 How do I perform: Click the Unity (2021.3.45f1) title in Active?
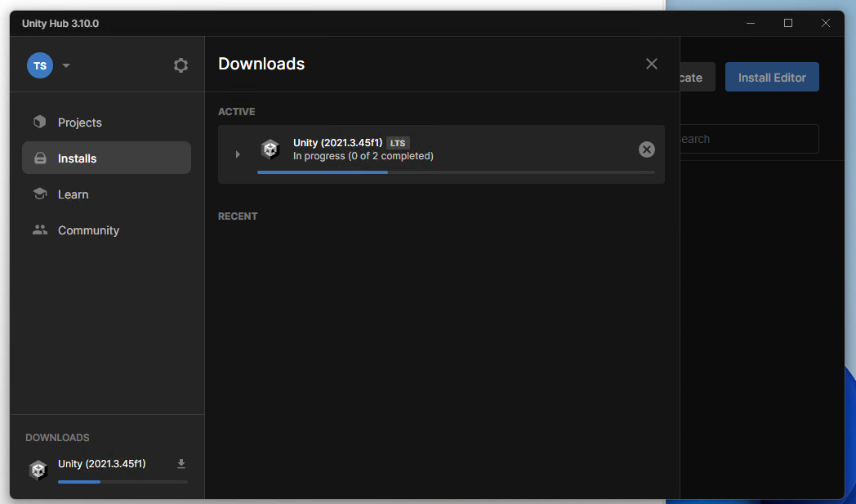coord(337,142)
